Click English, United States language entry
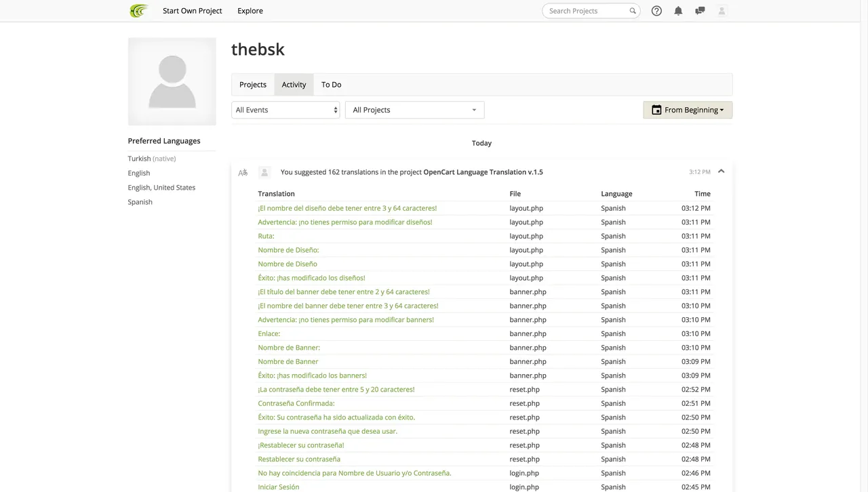This screenshot has width=868, height=492. coord(161,188)
